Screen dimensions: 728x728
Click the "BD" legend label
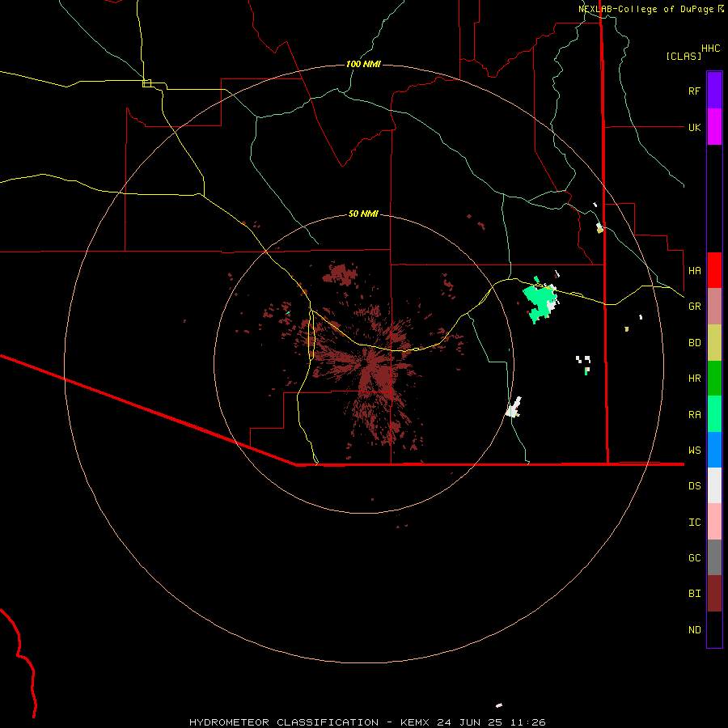(694, 343)
